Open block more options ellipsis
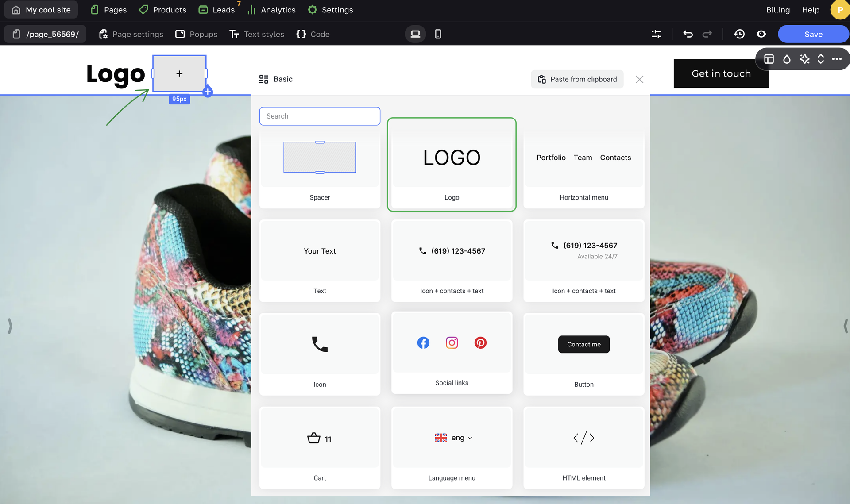Image resolution: width=850 pixels, height=504 pixels. click(837, 59)
